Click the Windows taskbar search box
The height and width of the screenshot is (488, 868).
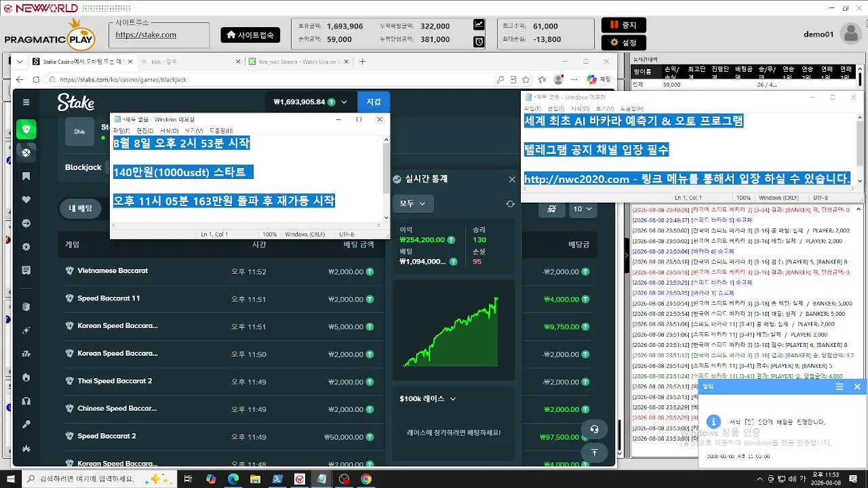click(x=100, y=479)
